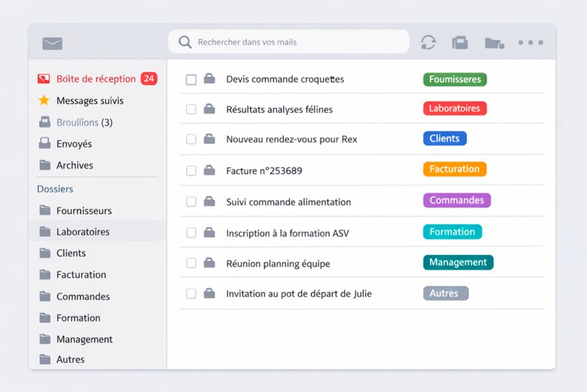Open the Invitation au pot de départ email

pyautogui.click(x=298, y=294)
